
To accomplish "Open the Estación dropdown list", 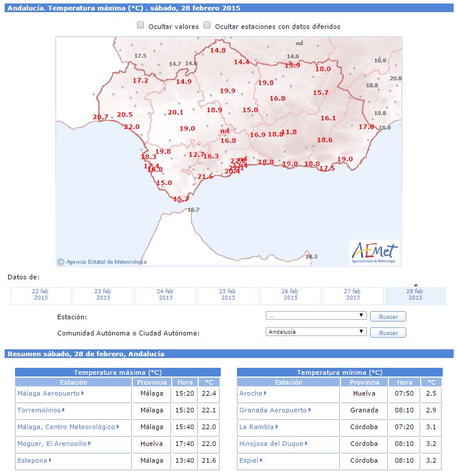I will 316,316.
